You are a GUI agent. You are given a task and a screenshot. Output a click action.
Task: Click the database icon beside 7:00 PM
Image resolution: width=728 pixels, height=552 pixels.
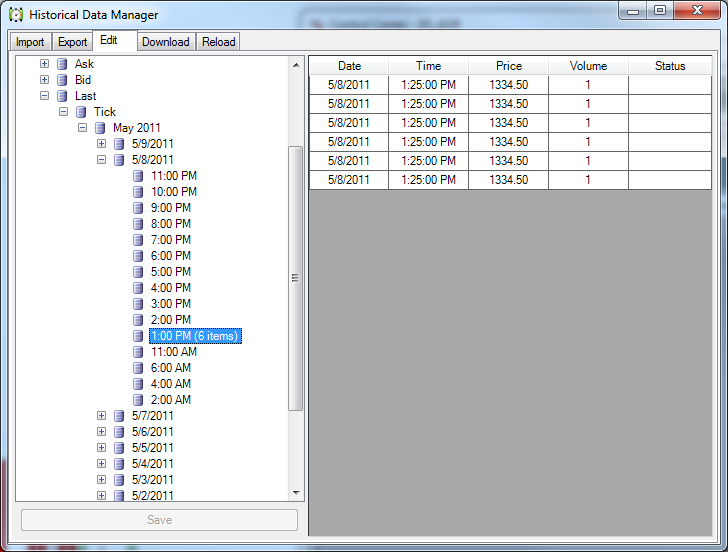(138, 240)
